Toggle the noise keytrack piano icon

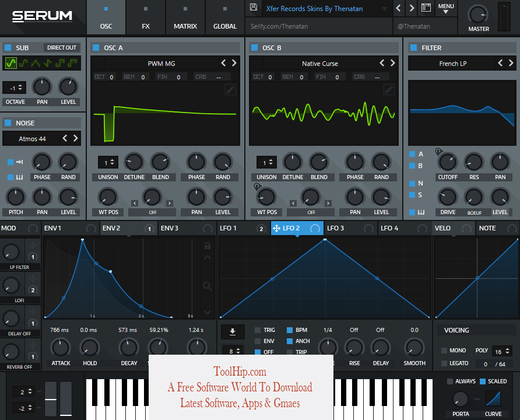pyautogui.click(x=20, y=177)
